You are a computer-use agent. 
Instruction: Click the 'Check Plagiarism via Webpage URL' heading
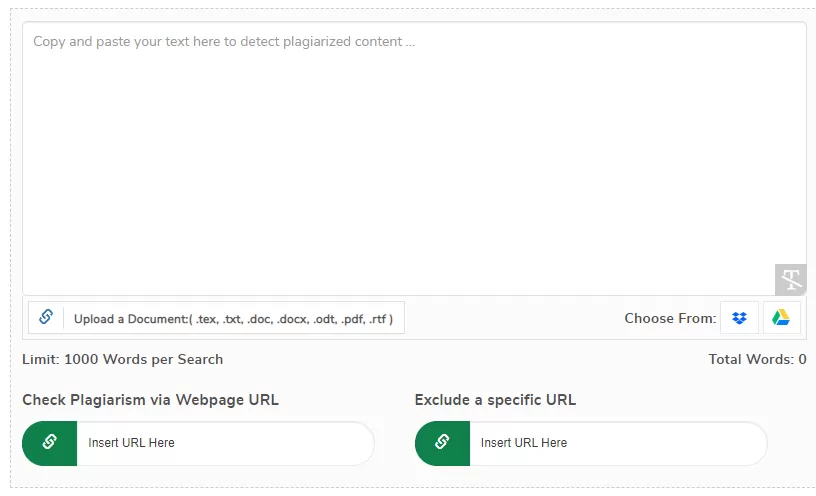(x=150, y=400)
